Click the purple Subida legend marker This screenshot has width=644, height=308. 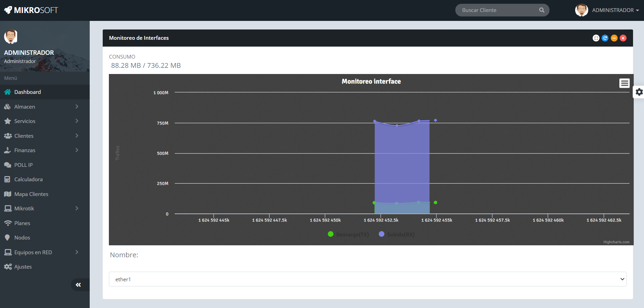pyautogui.click(x=381, y=234)
